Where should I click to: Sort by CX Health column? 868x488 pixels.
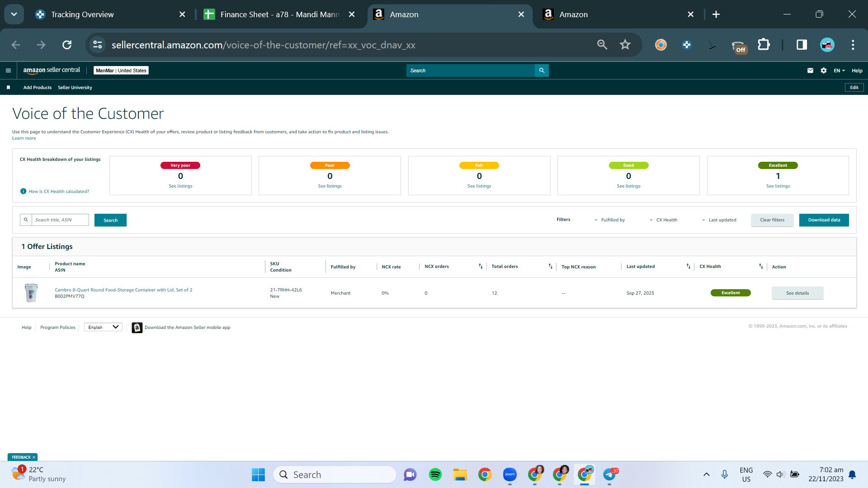coord(761,267)
